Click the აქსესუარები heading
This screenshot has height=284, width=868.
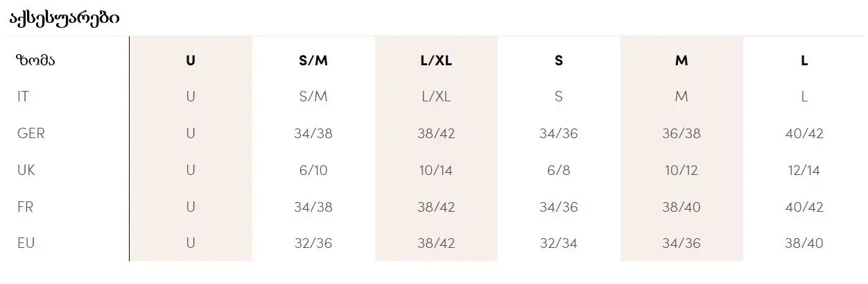[x=64, y=19]
